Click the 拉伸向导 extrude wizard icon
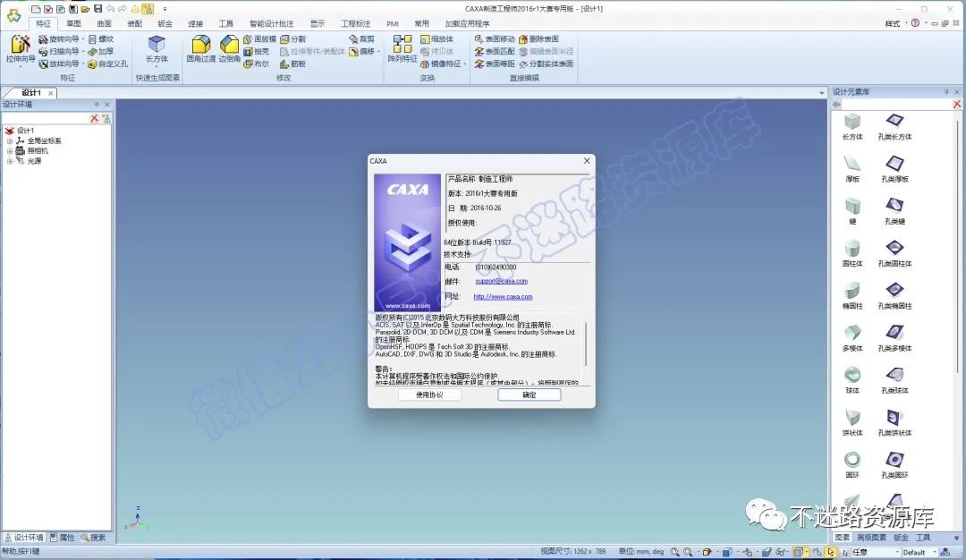 [x=21, y=45]
